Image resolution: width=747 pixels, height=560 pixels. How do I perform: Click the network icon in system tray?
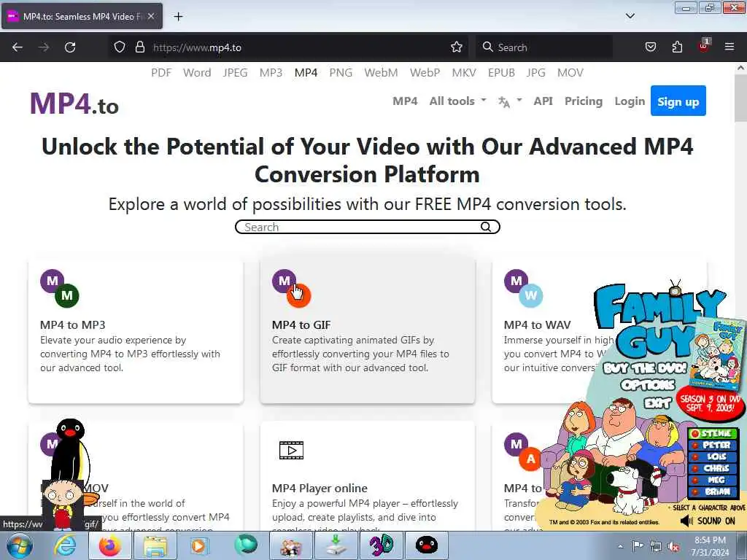click(x=656, y=546)
